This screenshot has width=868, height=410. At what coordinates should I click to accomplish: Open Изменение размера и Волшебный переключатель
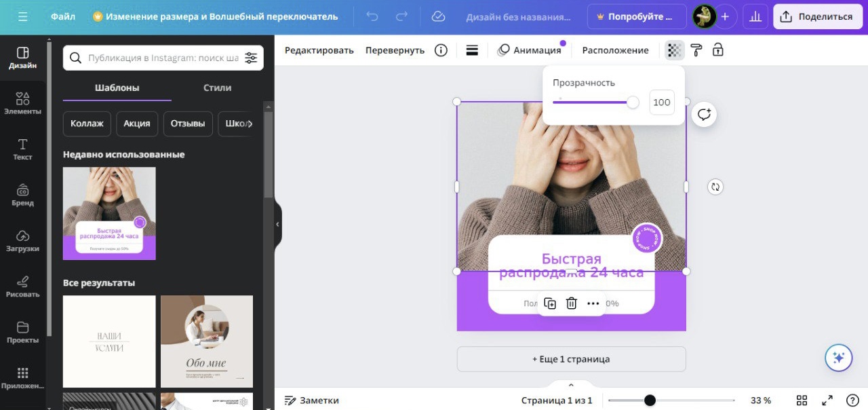pos(215,16)
